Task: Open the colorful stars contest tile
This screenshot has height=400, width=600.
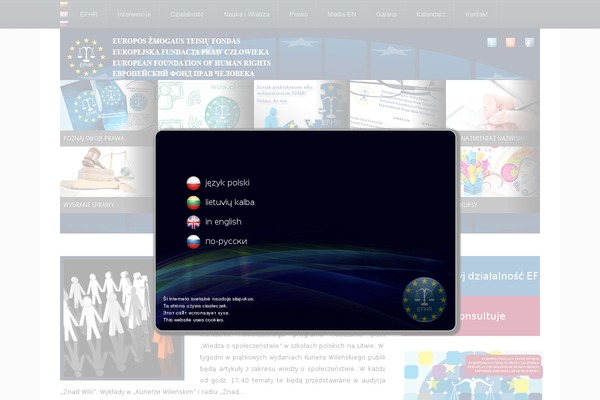Action: (x=499, y=180)
